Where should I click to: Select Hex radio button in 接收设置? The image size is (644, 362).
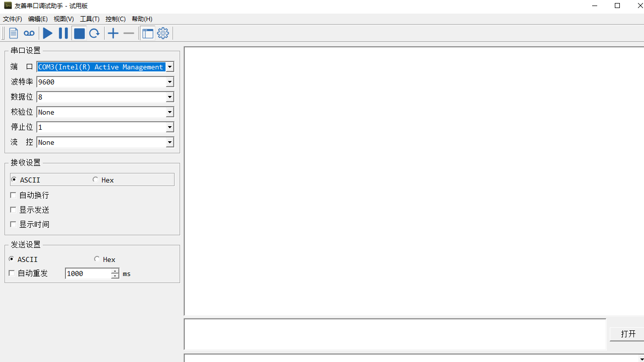pyautogui.click(x=96, y=179)
